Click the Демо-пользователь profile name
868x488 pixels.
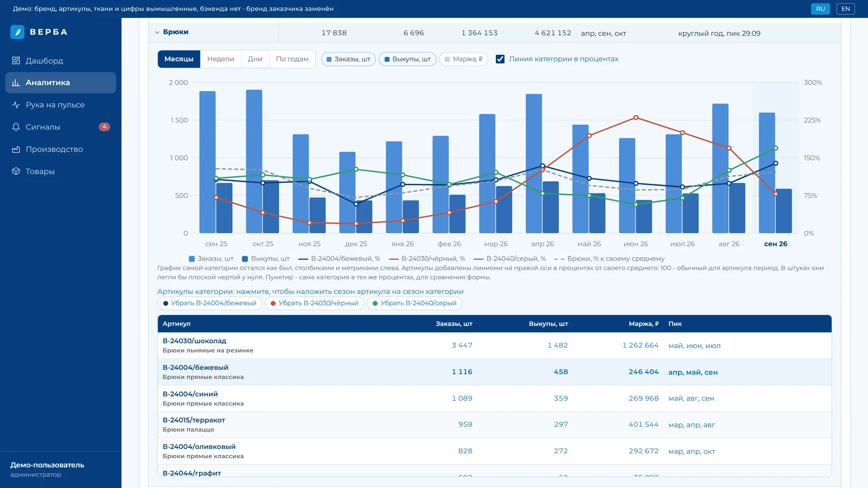click(x=47, y=465)
